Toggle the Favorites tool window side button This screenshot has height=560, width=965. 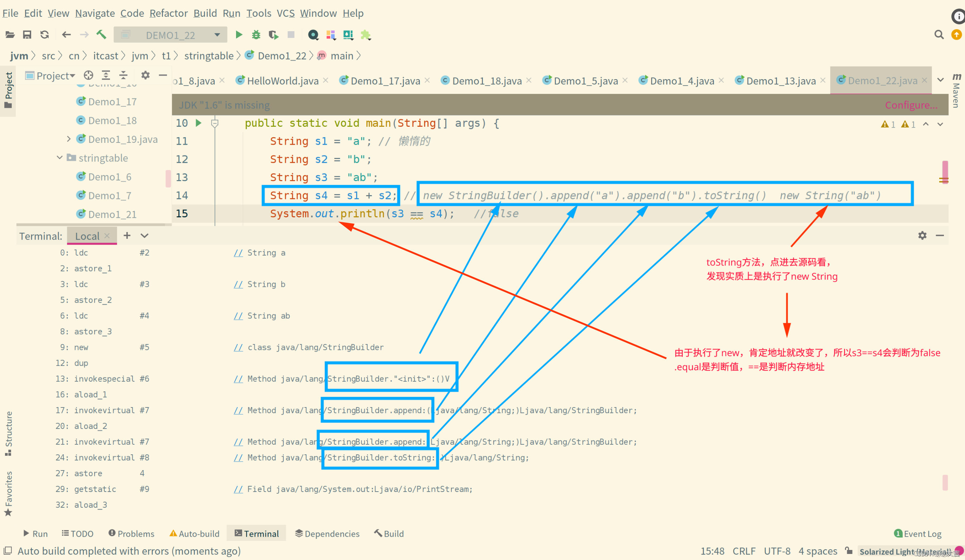coord(9,494)
